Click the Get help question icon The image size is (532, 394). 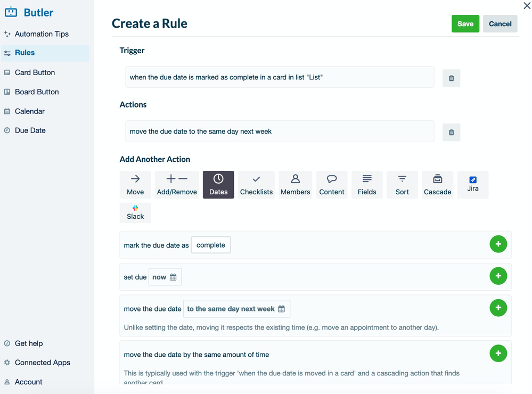[7, 343]
